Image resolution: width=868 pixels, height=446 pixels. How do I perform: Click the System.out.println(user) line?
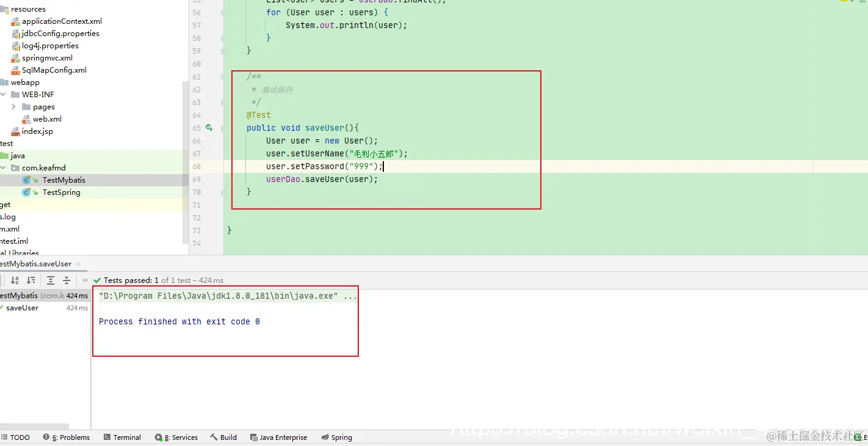tap(346, 25)
